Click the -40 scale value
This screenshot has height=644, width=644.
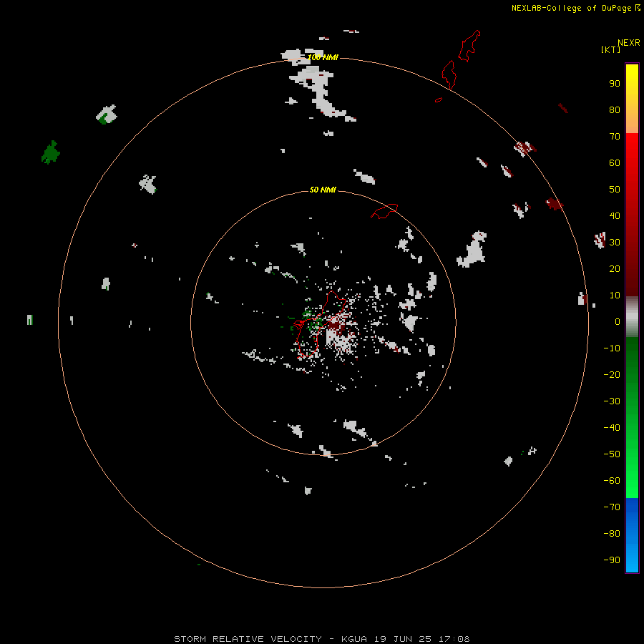coord(612,428)
